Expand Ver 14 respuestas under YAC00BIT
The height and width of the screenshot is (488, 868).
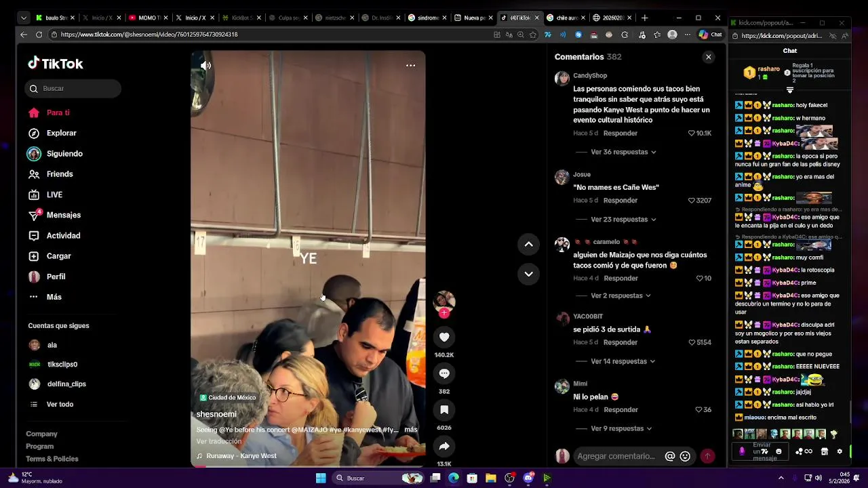(623, 361)
